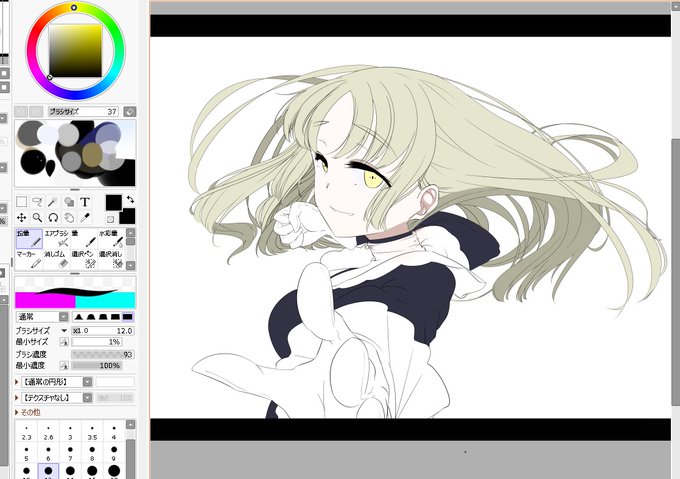Select the flattest brush edge shape

[x=128, y=317]
